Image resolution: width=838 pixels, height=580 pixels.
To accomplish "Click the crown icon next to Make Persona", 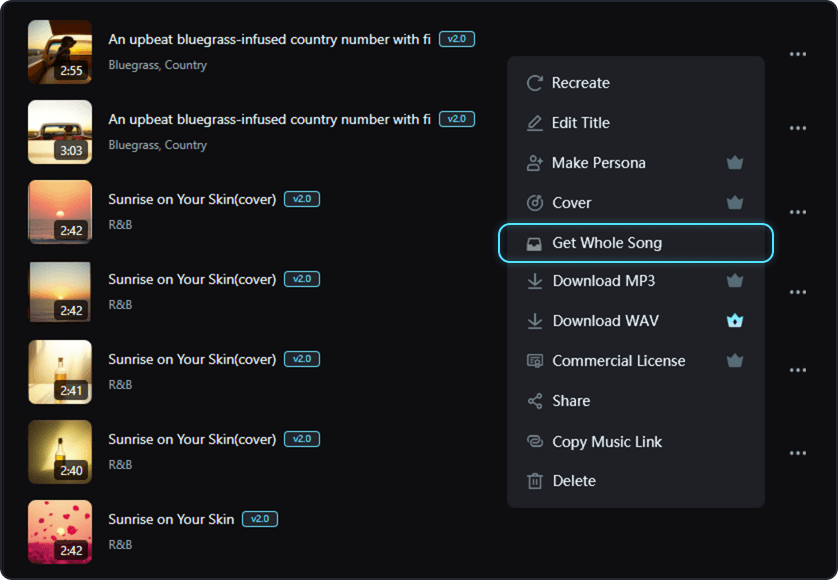I will pyautogui.click(x=735, y=162).
